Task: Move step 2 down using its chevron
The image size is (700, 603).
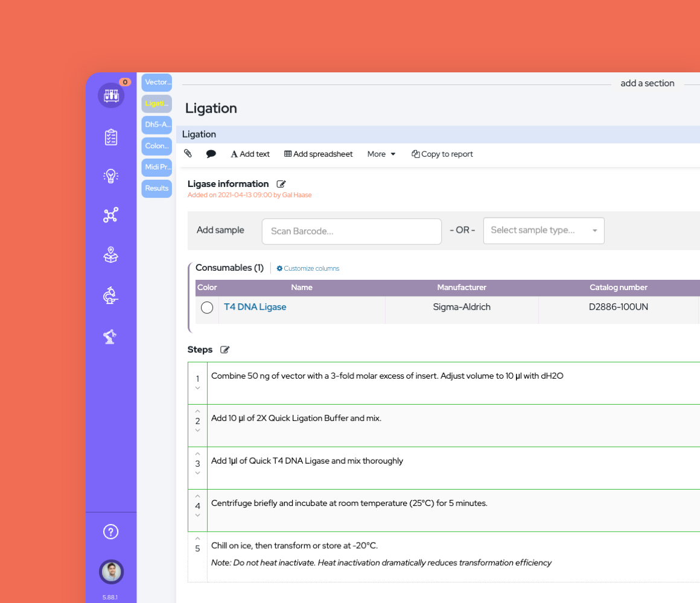Action: pyautogui.click(x=197, y=431)
